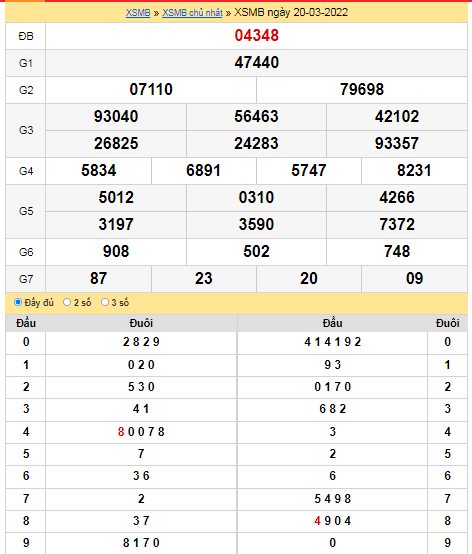This screenshot has width=472, height=554.
Task: Click G5 number 4266
Action: pyautogui.click(x=397, y=198)
